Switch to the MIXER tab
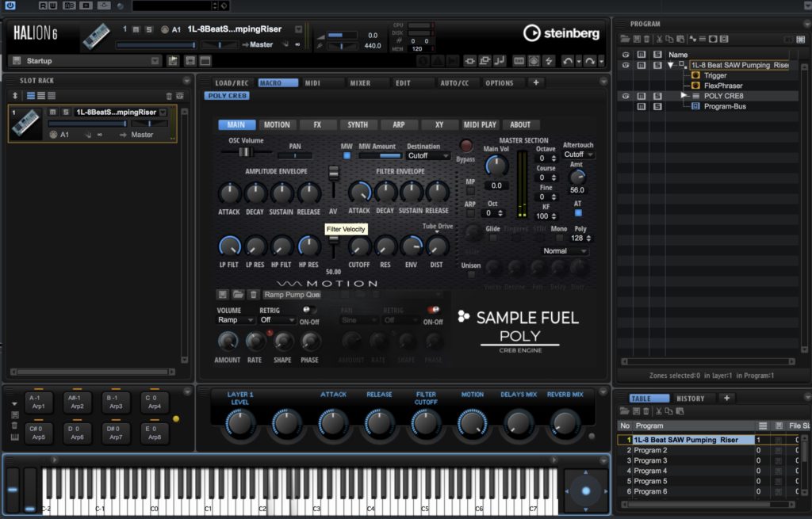This screenshot has height=519, width=812. tap(360, 82)
